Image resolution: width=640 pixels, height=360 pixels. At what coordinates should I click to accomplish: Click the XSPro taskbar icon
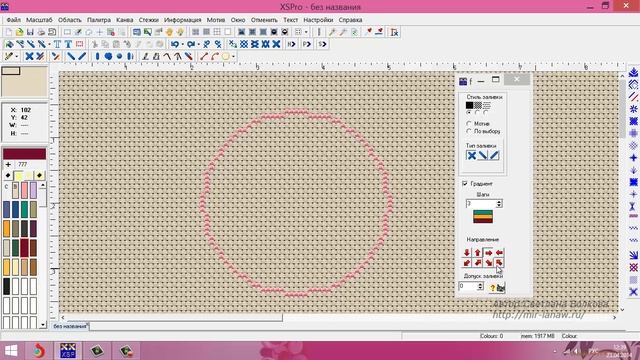[x=68, y=351]
